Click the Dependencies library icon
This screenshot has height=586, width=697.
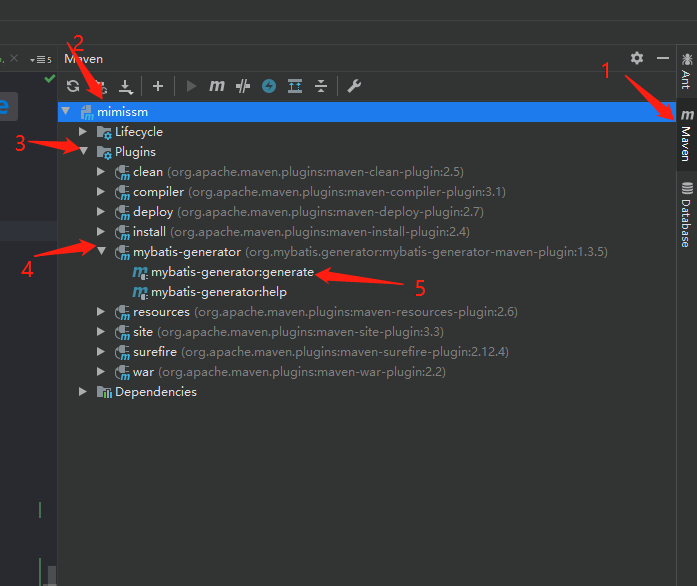(104, 392)
